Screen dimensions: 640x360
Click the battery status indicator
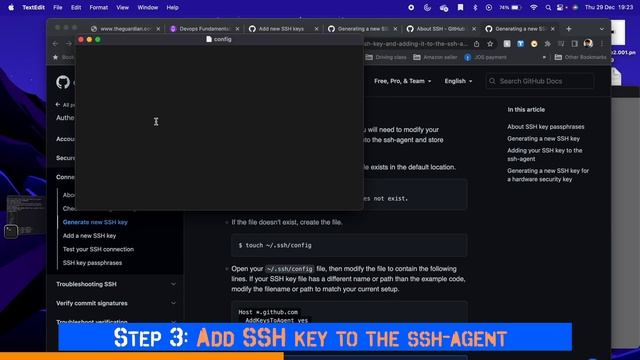[510, 7]
